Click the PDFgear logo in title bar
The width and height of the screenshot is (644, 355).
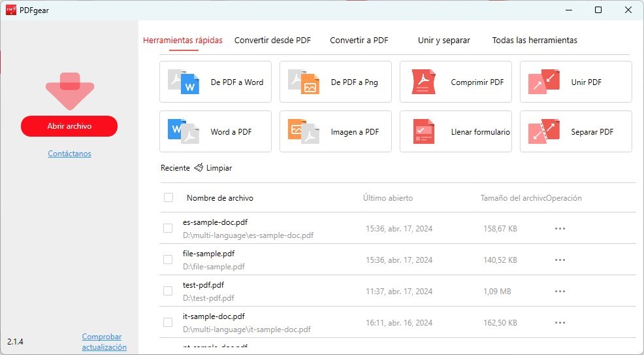(11, 10)
